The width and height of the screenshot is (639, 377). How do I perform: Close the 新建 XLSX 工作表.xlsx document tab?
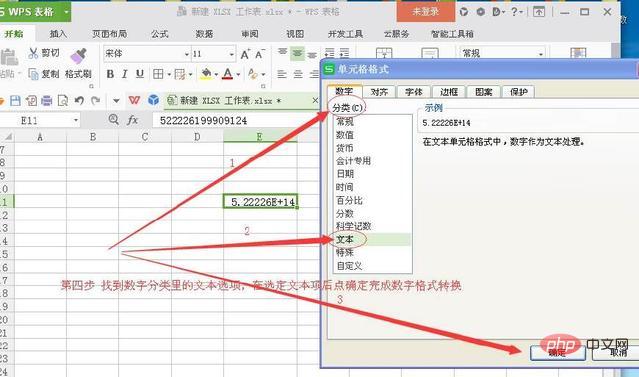[x=315, y=100]
